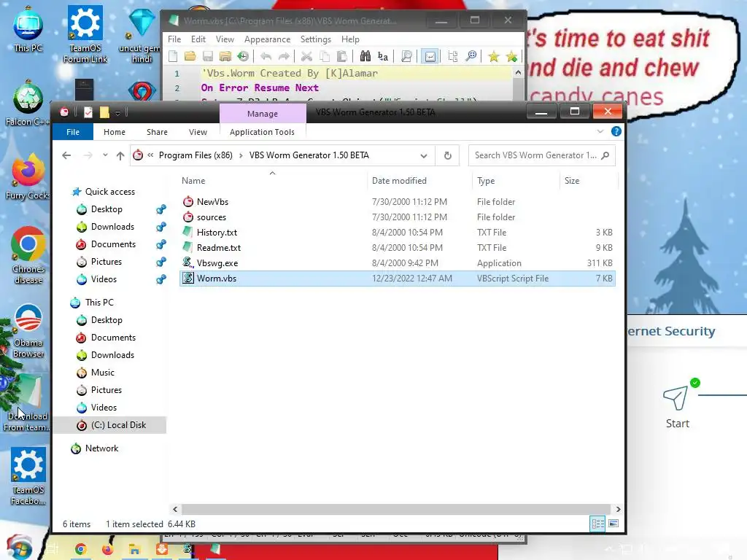This screenshot has width=747, height=560.
Task: Sort files by Name column header
Action: 193,181
